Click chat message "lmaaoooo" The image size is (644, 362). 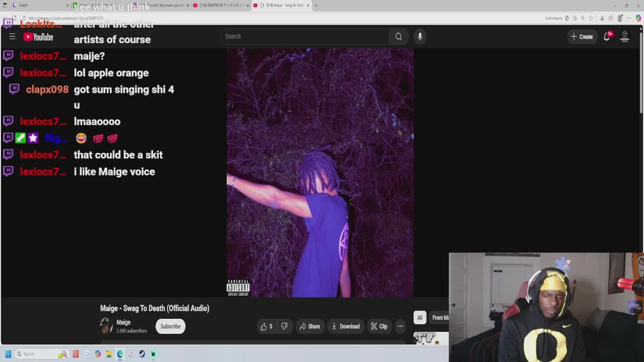(x=97, y=122)
